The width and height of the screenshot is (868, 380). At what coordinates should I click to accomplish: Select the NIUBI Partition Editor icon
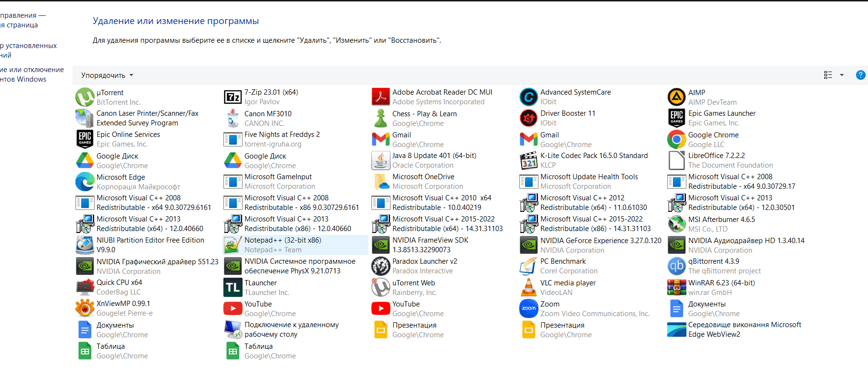[85, 245]
